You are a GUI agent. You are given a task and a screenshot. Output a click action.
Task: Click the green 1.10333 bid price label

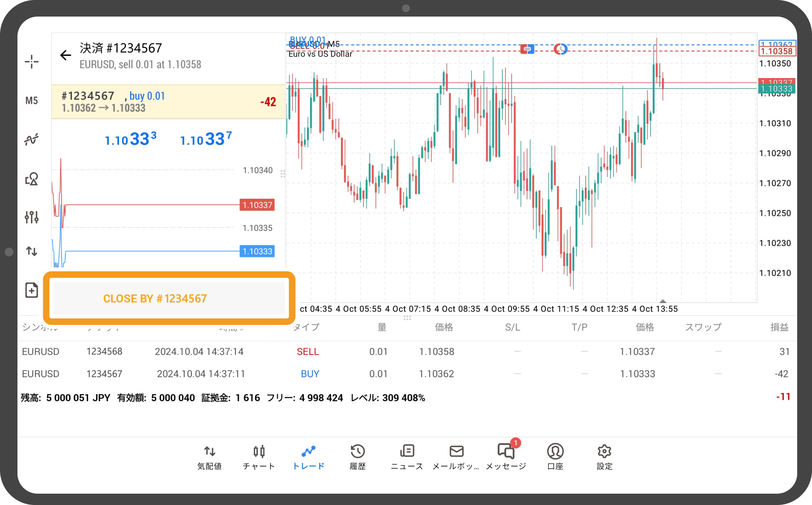tap(777, 89)
